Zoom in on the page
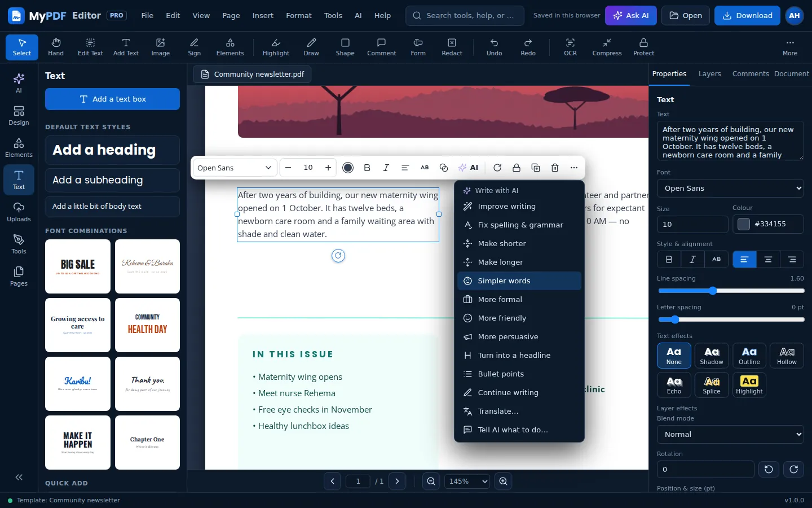Image resolution: width=812 pixels, height=508 pixels. point(503,481)
